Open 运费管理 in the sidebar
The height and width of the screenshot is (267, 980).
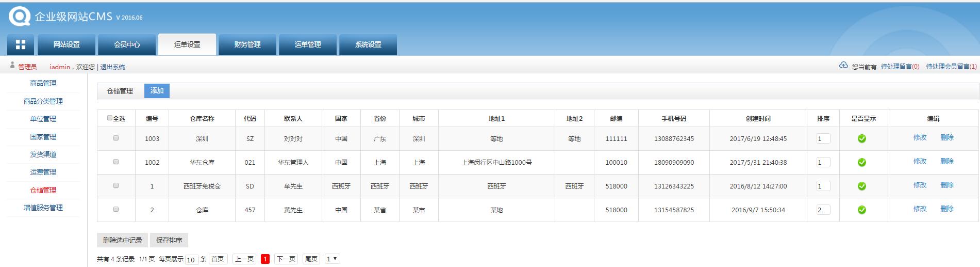coord(43,172)
